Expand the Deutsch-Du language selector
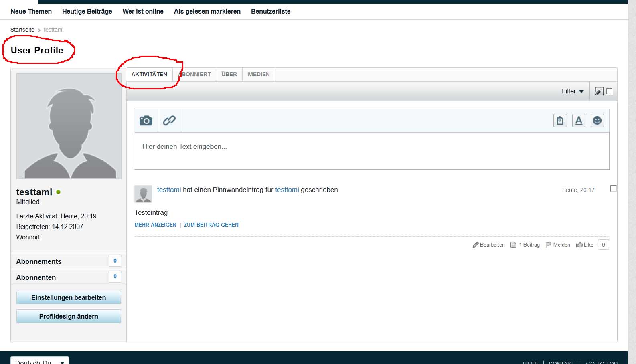Screen dimensions: 636x364 click(39, 361)
